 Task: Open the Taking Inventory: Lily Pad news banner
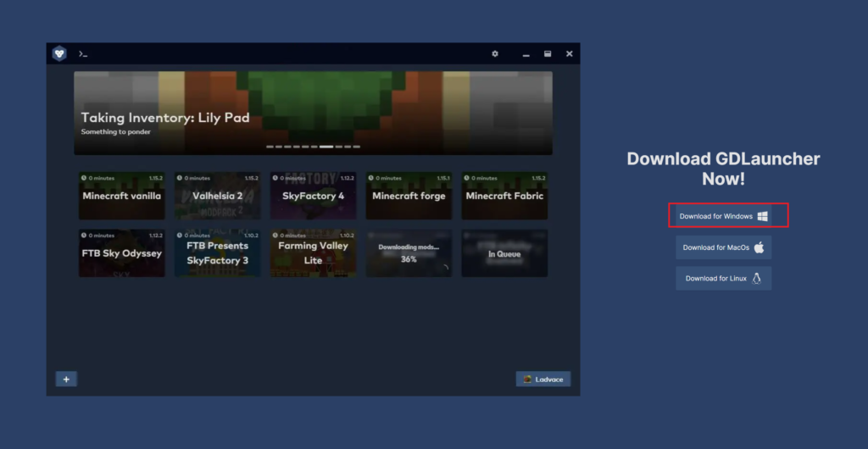pyautogui.click(x=313, y=112)
